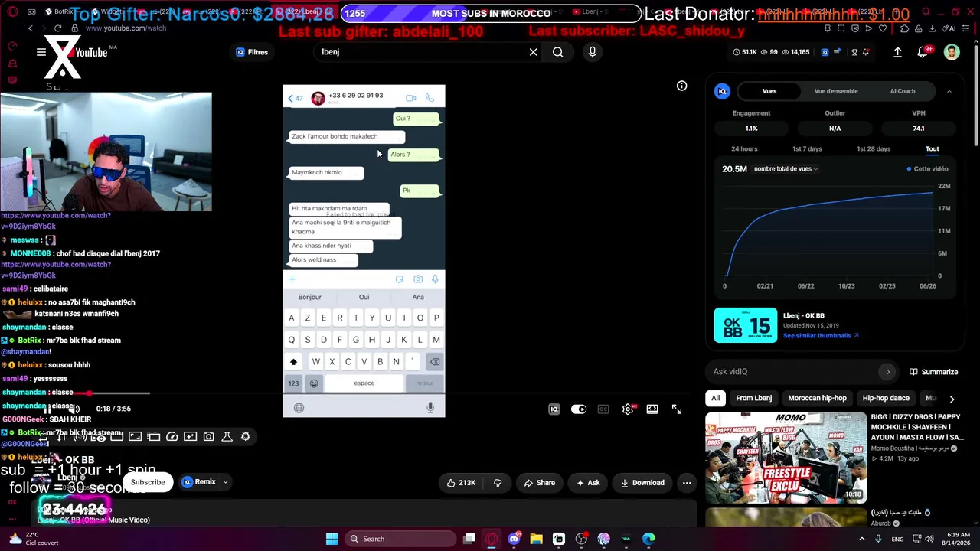
Task: Open player settings gear
Action: pyautogui.click(x=628, y=409)
